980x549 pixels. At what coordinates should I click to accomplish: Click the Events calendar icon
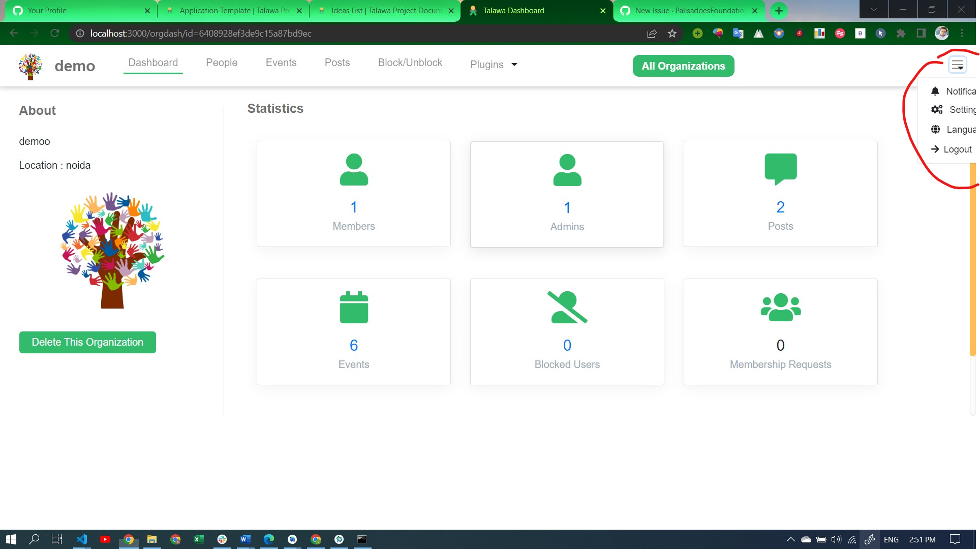[353, 307]
